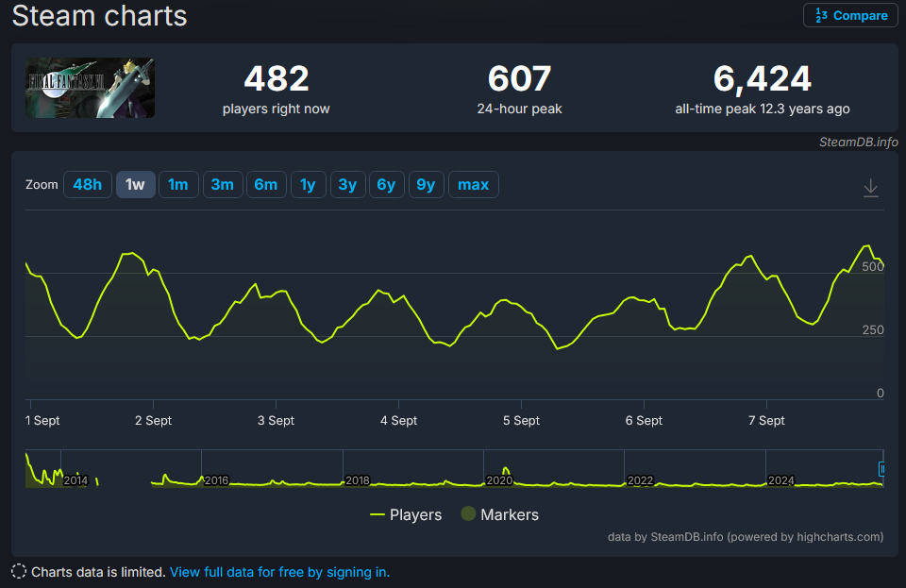Click the '7 Sept' axis label

[x=766, y=421]
